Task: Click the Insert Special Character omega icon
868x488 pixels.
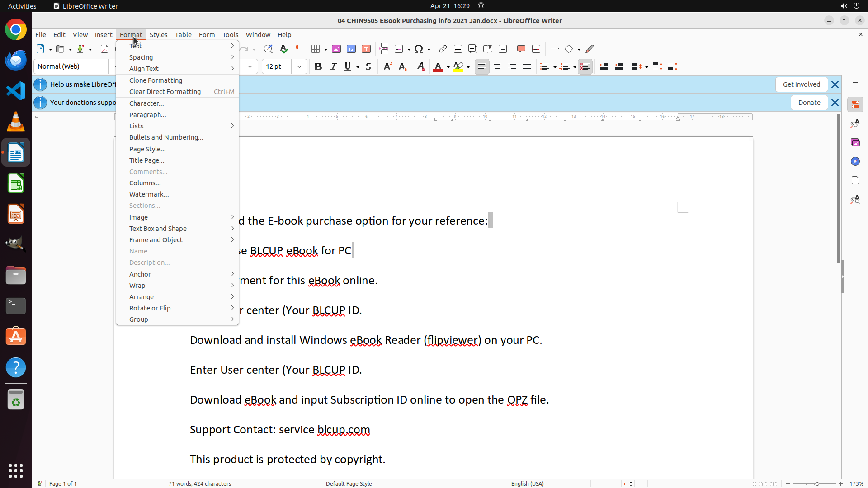Action: pos(419,49)
